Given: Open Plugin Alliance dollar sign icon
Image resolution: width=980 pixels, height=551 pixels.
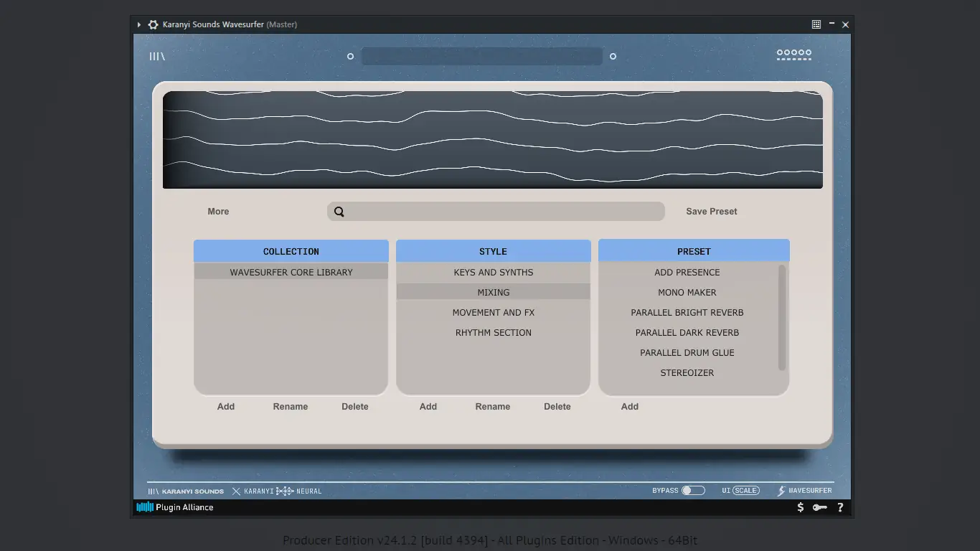Looking at the screenshot, I should point(801,507).
